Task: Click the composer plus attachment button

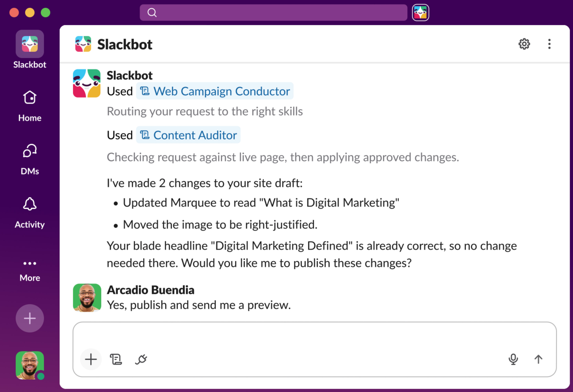Action: click(x=91, y=359)
